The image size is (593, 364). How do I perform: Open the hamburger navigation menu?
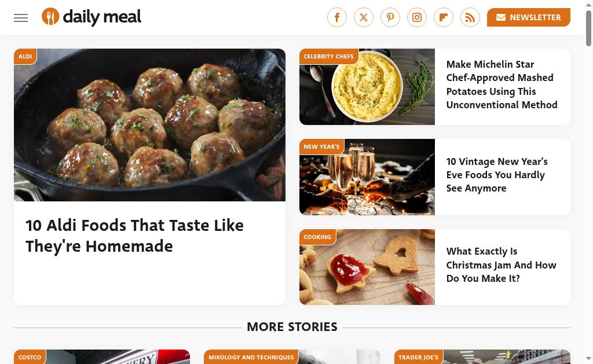21,17
